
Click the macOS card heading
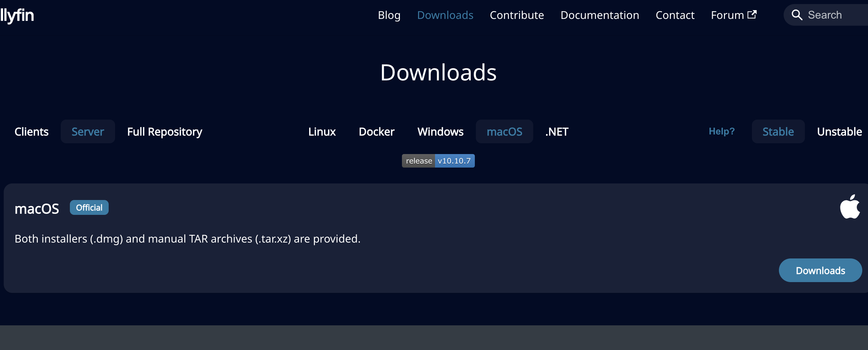(x=37, y=209)
